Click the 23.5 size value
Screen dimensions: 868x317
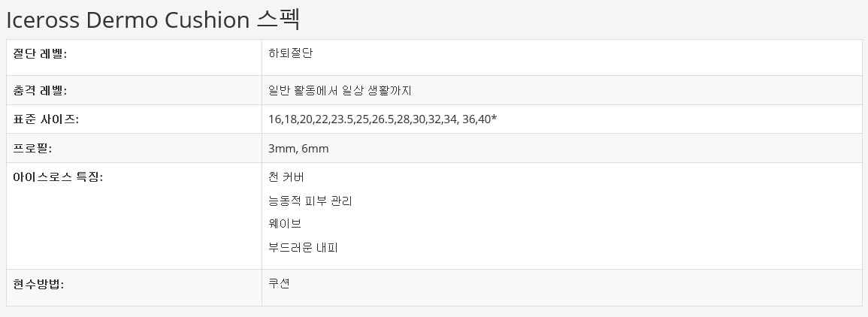click(x=343, y=119)
